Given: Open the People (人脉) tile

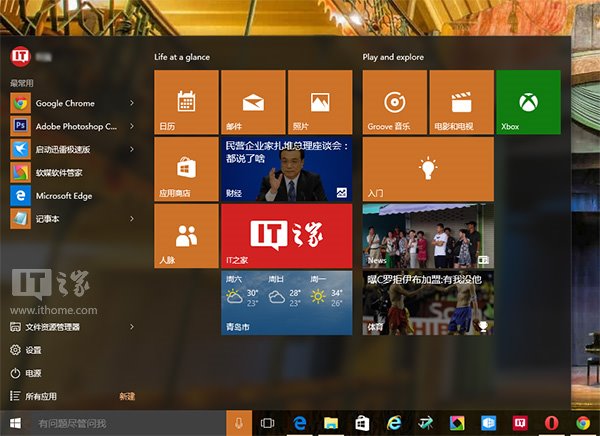Looking at the screenshot, I should (186, 236).
